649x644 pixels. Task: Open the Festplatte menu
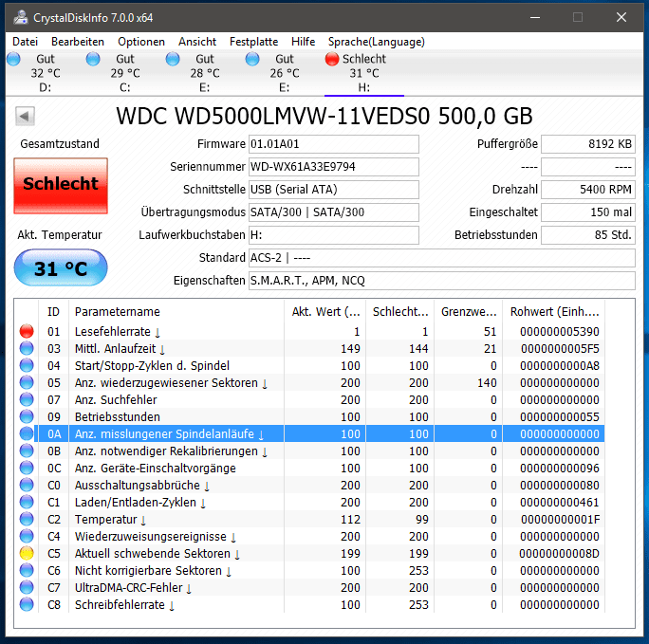(x=253, y=42)
